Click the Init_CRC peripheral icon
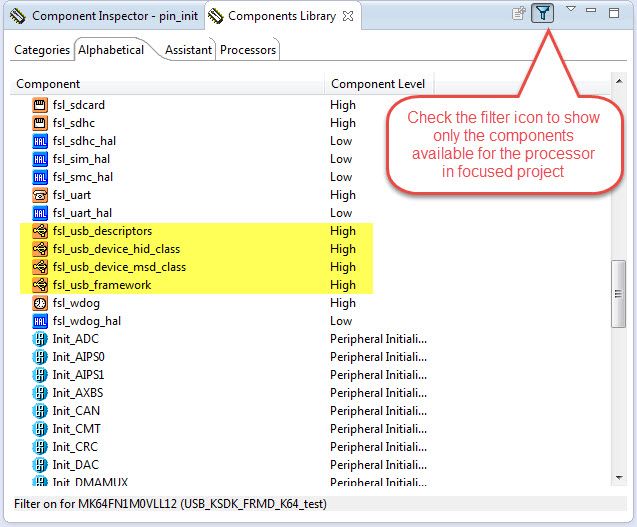This screenshot has height=527, width=637. click(40, 447)
